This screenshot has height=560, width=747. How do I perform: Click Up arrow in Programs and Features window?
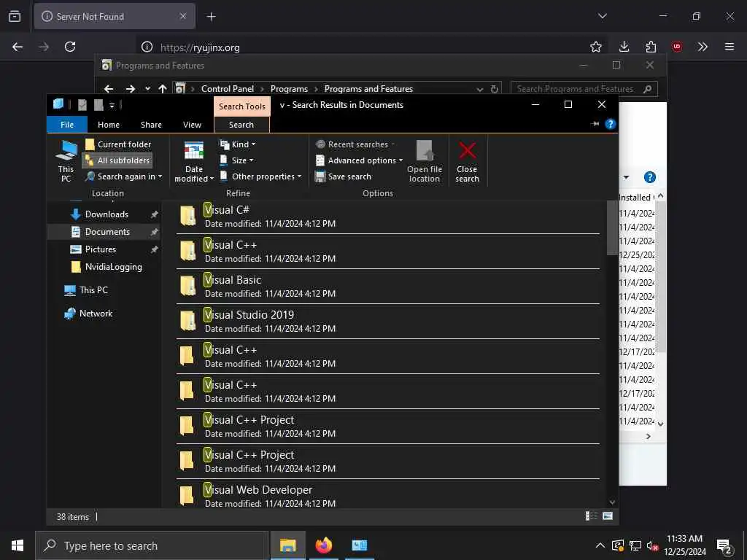coord(163,89)
